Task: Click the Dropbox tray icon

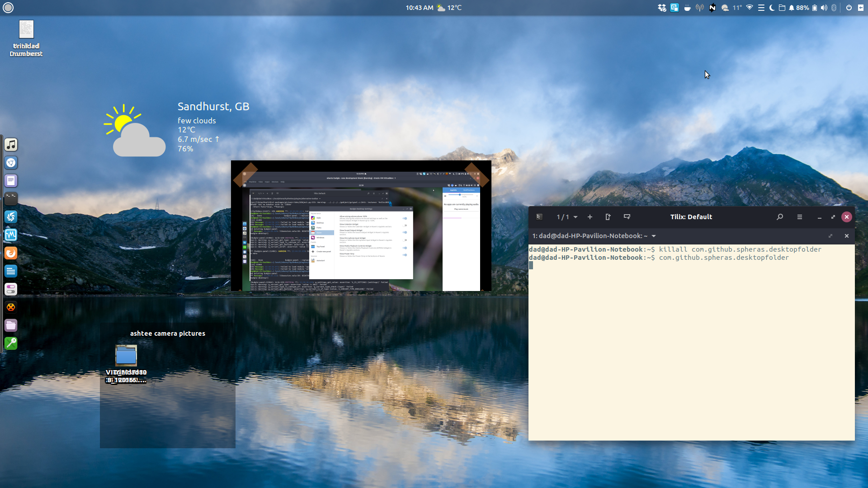Action: [x=662, y=8]
